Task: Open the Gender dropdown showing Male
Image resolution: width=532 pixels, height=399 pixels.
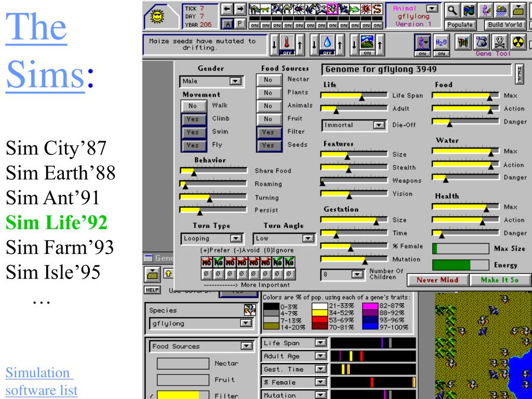Action: click(x=212, y=81)
